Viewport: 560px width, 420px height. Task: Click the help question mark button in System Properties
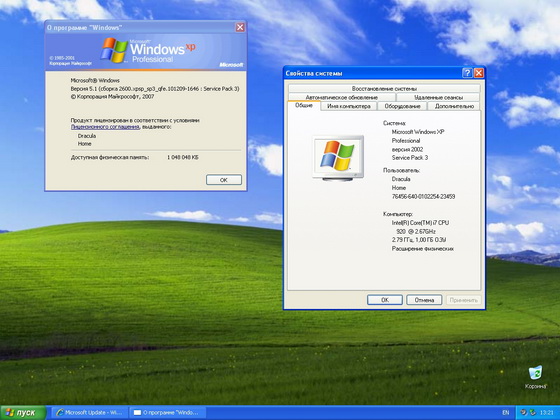point(467,73)
